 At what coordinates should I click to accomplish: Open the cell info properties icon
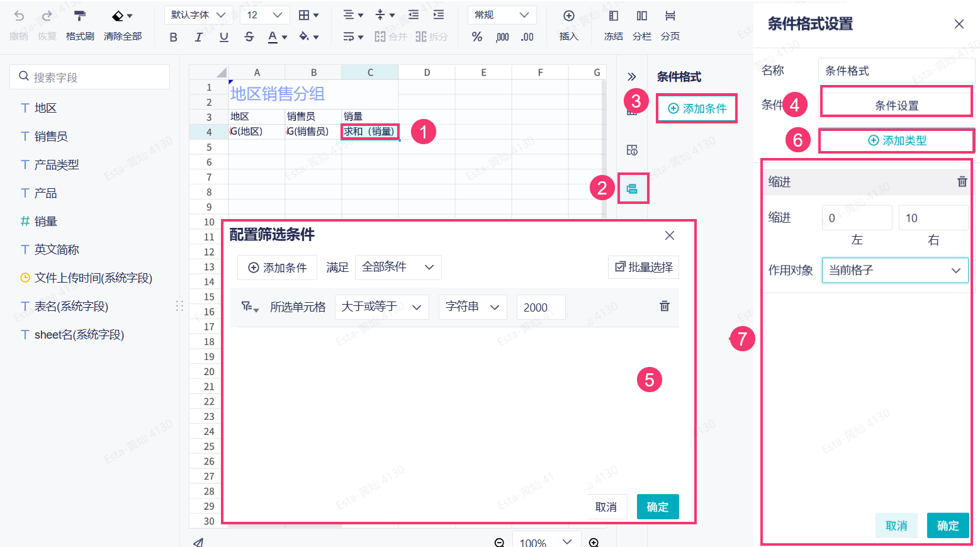(632, 150)
